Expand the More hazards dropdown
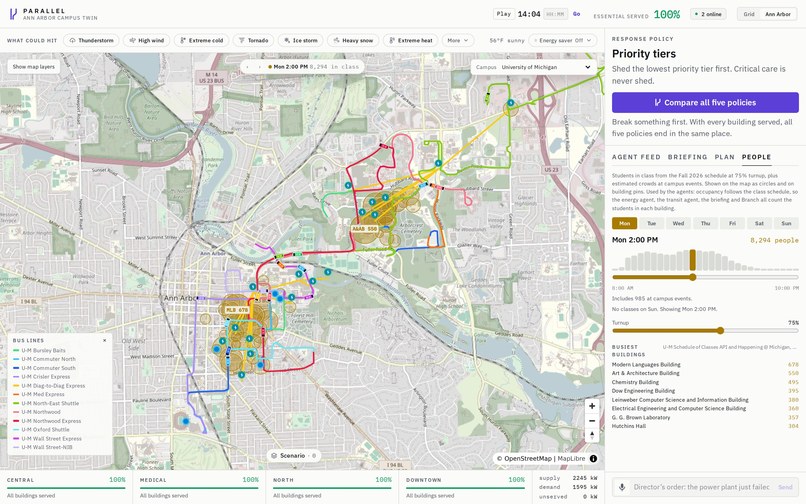Viewport: 806px width, 504px height. coord(457,40)
